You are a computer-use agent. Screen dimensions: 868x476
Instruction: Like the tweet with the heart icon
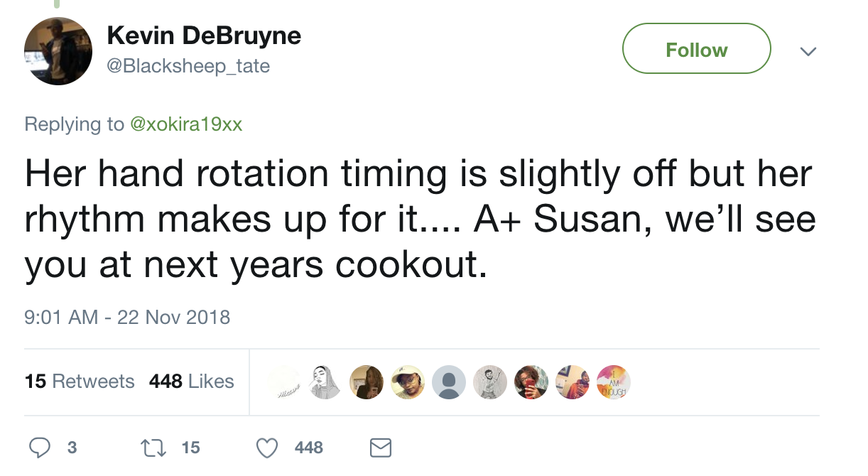[x=267, y=448]
